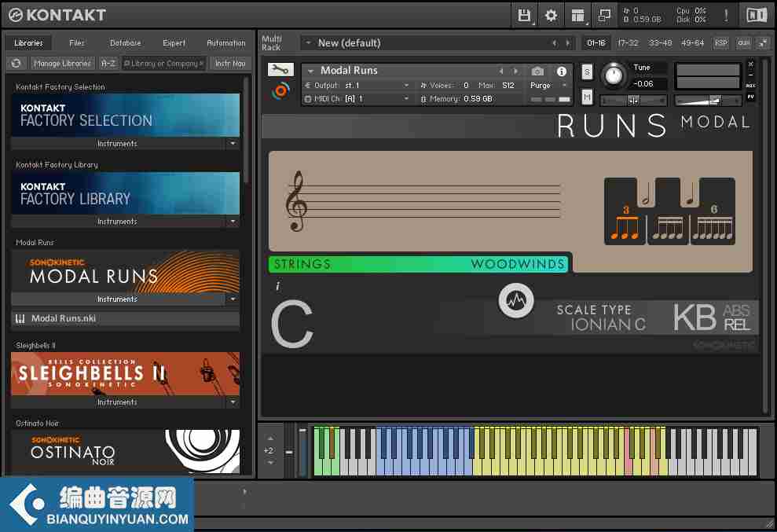777x532 pixels.
Task: Click the minimize view windows icon
Action: [x=605, y=16]
